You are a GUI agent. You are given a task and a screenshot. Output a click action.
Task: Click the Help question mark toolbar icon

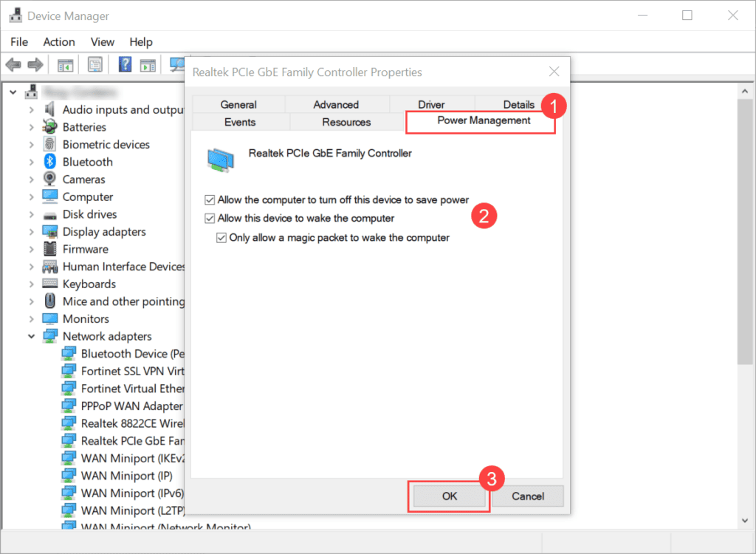(124, 64)
